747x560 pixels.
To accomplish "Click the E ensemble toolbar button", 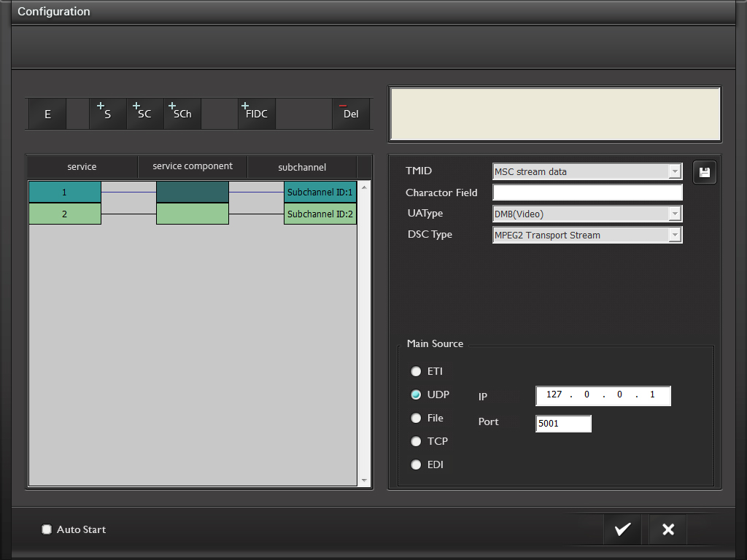I will click(x=47, y=114).
